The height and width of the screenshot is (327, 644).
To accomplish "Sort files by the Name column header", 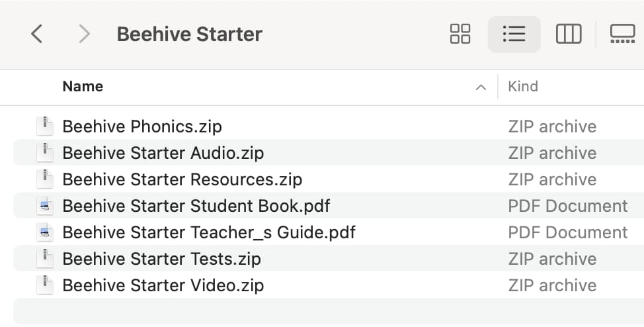I will (x=83, y=86).
